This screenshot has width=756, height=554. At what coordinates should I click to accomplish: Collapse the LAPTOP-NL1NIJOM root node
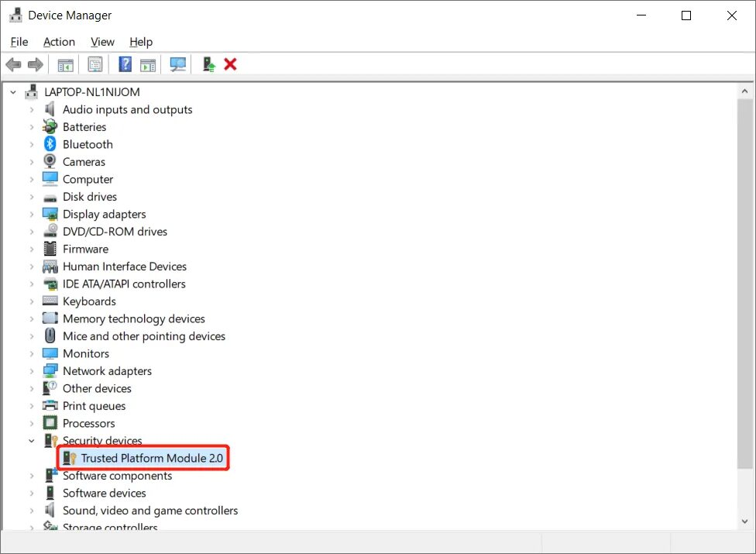13,91
